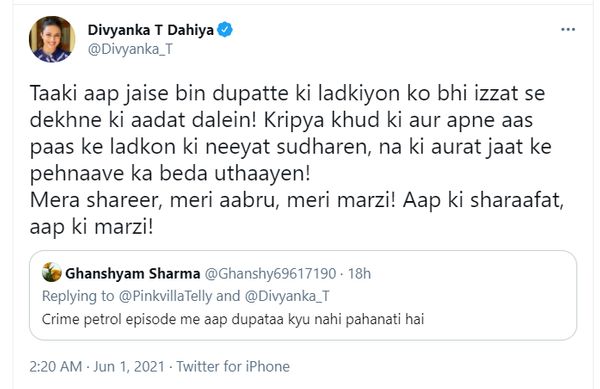Image resolution: width=600 pixels, height=389 pixels.
Task: Open the quoted tweet text about Crime petrol
Action: [x=233, y=319]
